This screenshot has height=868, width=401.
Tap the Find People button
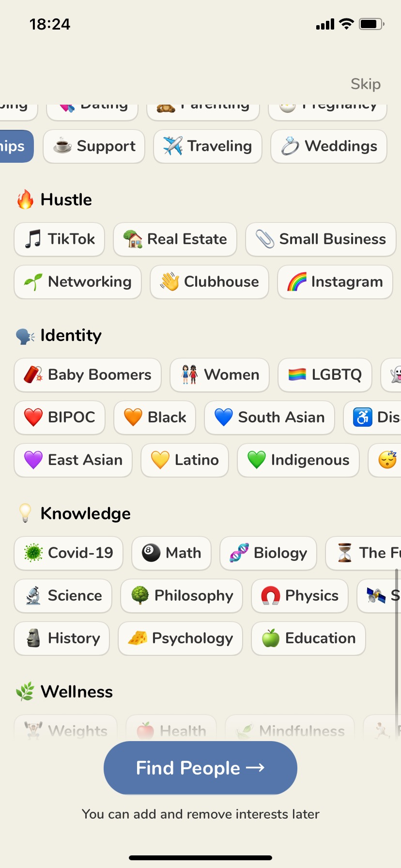200,768
